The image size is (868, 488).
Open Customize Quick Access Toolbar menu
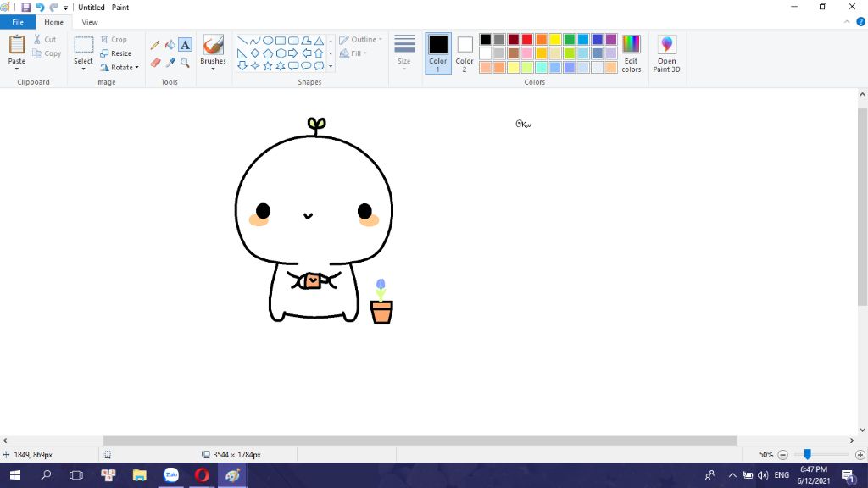65,8
